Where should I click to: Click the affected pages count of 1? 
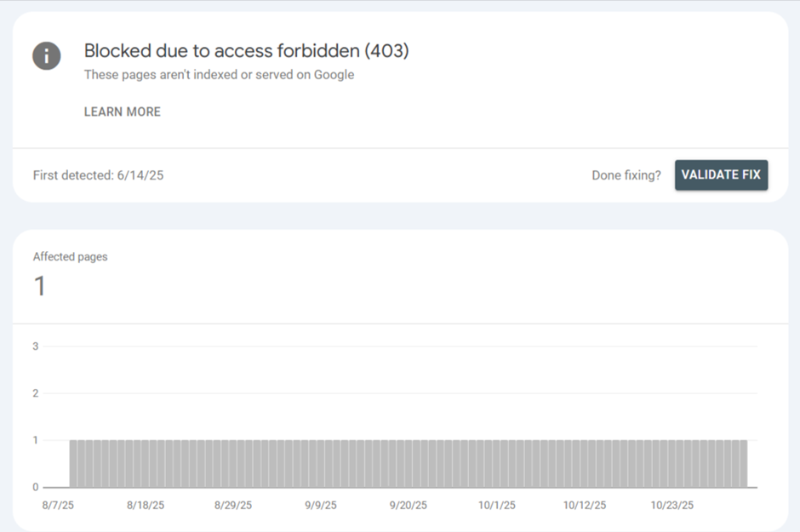point(39,286)
